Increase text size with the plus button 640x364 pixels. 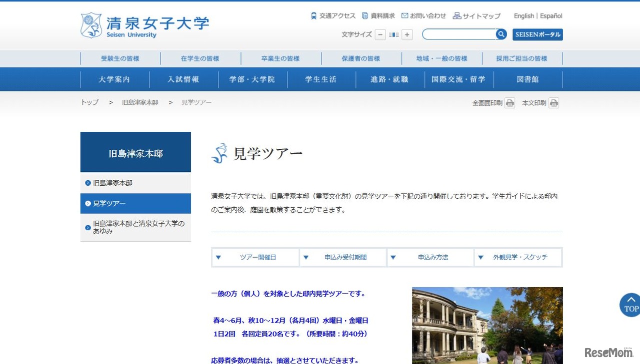(407, 34)
